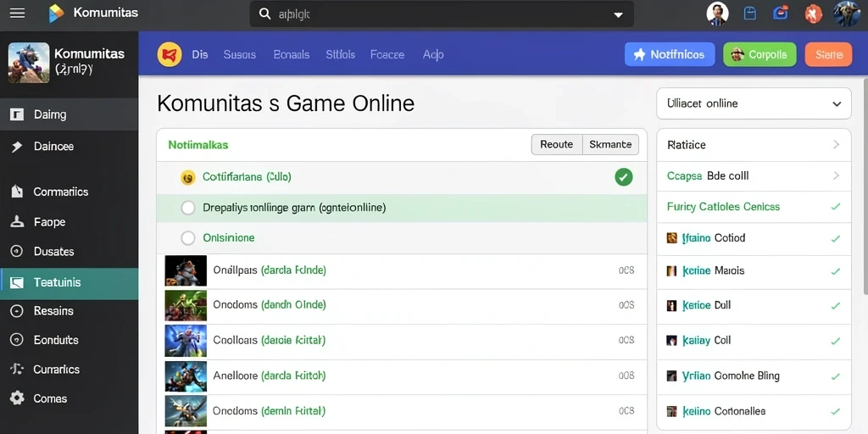
Task: Expand the Ratiice chevron item
Action: (836, 144)
